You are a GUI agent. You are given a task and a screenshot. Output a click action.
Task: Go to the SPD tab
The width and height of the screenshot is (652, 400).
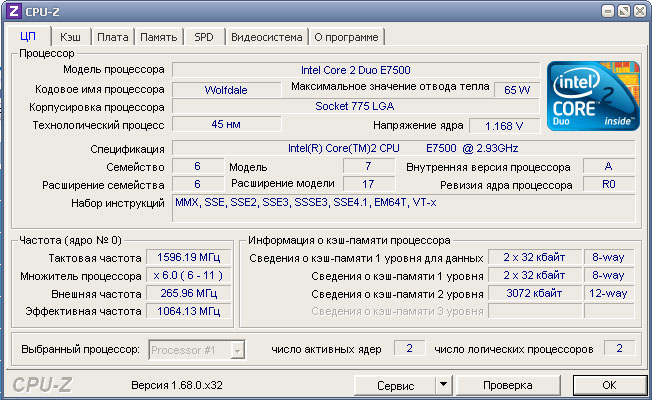coord(204,37)
